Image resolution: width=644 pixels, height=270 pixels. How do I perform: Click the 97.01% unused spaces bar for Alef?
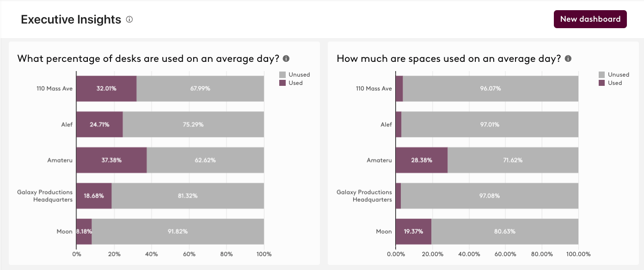tap(490, 124)
